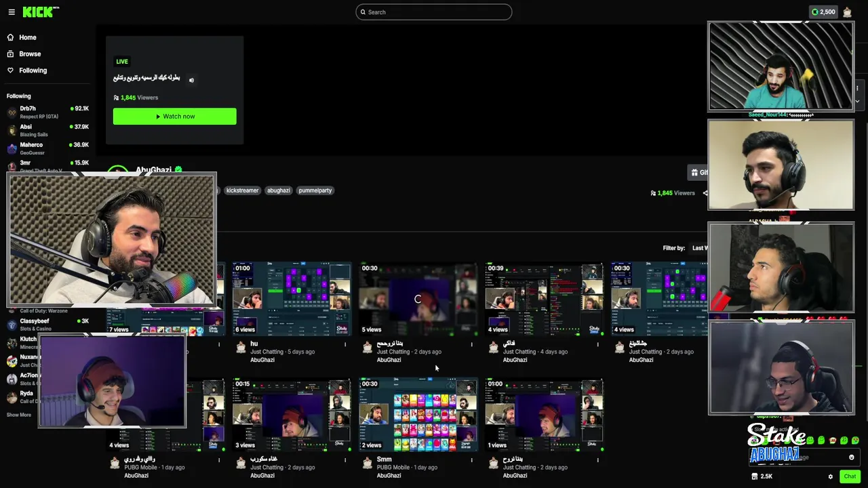This screenshot has width=868, height=488.
Task: Open the loading 00:30 clip with 5 views
Action: pos(418,299)
